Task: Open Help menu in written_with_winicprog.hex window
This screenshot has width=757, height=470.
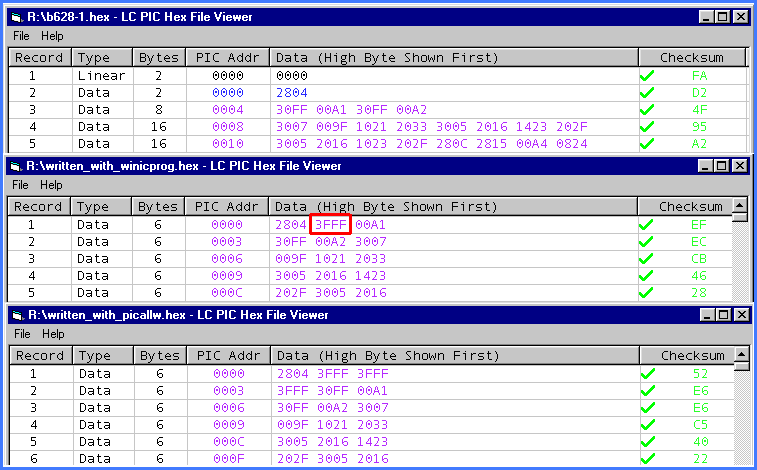Action: 51,185
